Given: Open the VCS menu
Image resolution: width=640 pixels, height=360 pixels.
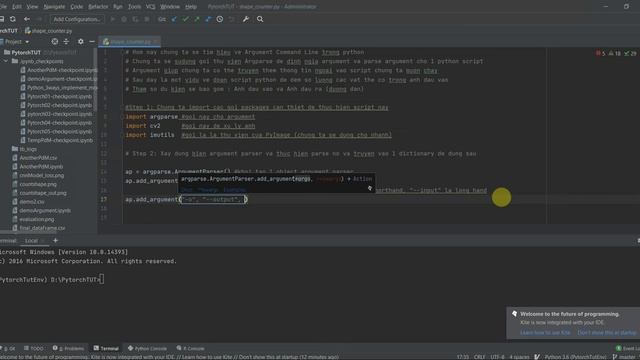Looking at the screenshot, I should [151, 7].
